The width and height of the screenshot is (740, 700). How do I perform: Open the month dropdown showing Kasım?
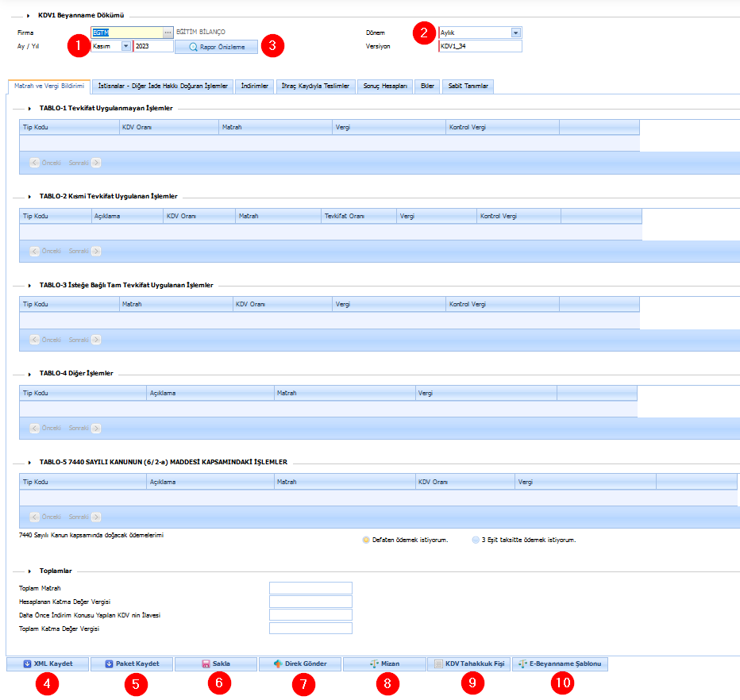[125, 46]
